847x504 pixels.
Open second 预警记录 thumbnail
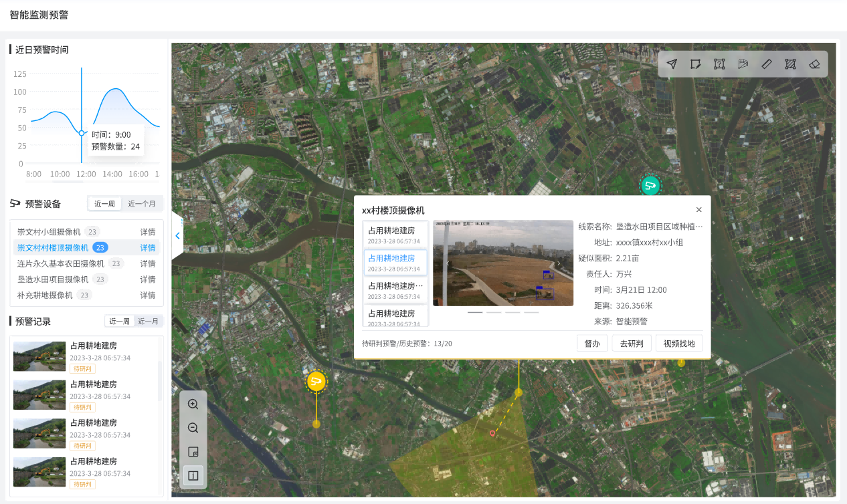pos(39,395)
